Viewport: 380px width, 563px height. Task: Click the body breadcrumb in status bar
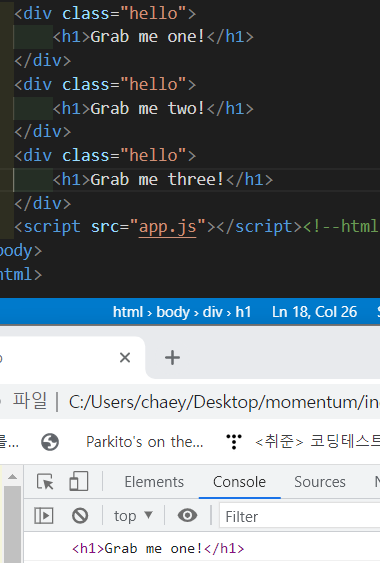tap(173, 312)
